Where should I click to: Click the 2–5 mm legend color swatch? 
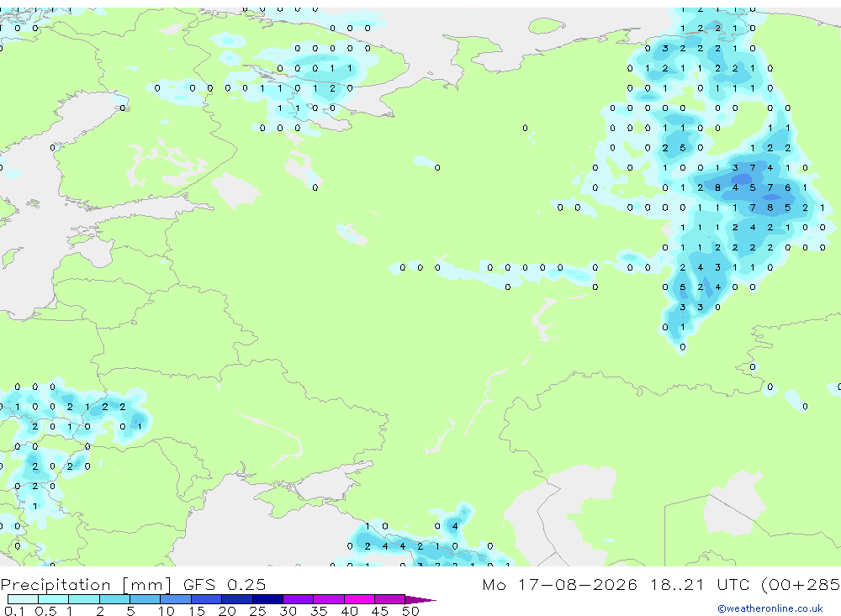[x=114, y=599]
